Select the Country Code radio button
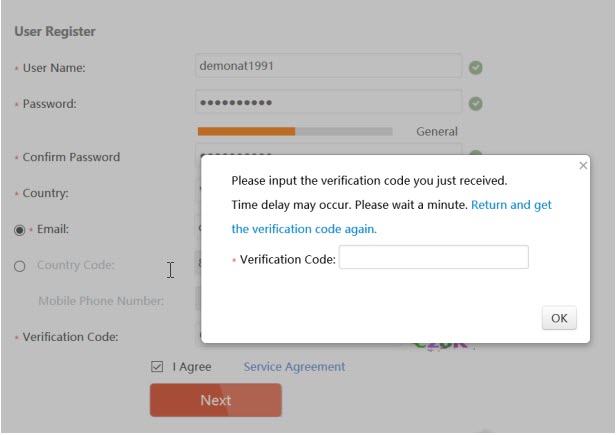The width and height of the screenshot is (616, 435). [19, 266]
